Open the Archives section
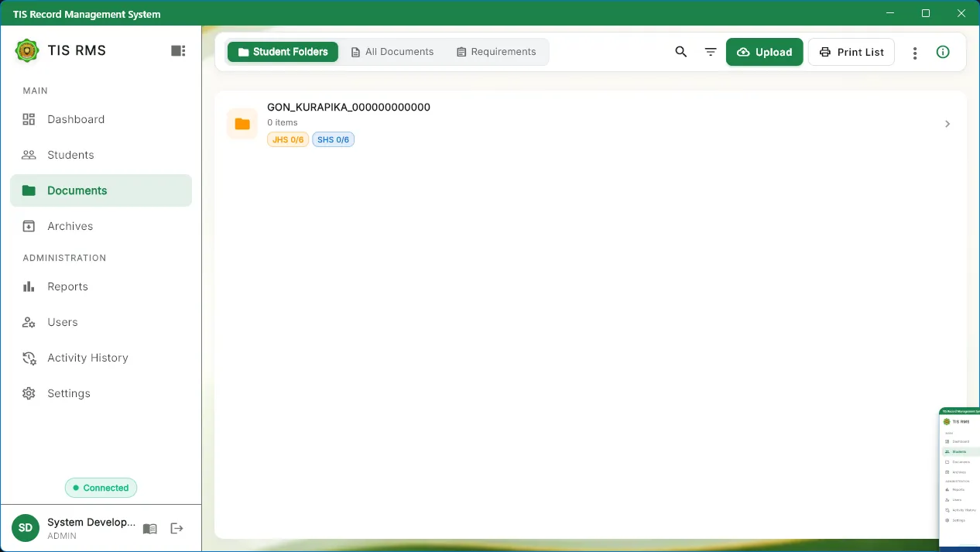Viewport: 980px width, 552px height. 101,226
